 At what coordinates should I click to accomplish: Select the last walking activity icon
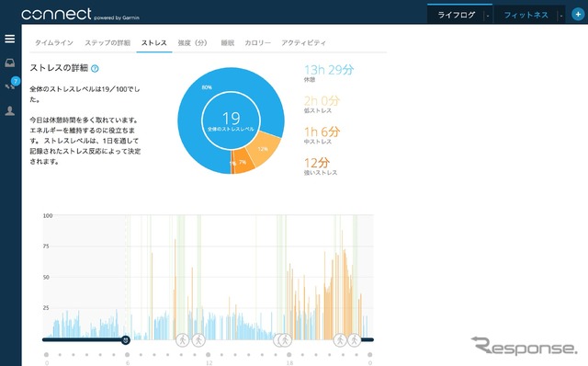(x=354, y=340)
